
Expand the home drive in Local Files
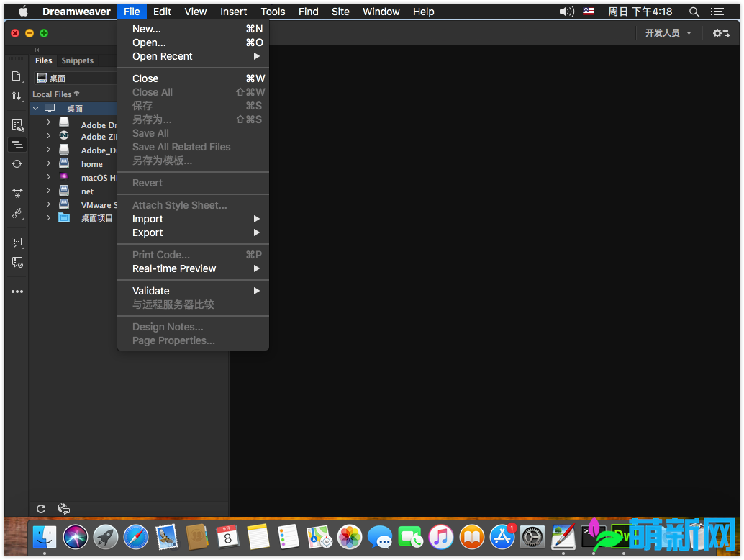point(48,163)
